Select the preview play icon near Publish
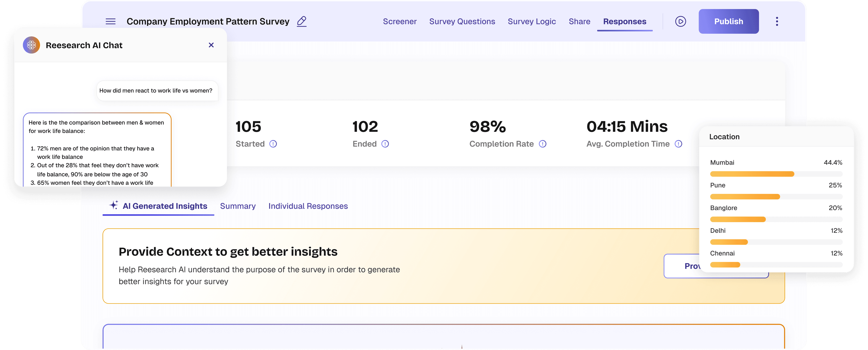868x350 pixels. tap(680, 21)
